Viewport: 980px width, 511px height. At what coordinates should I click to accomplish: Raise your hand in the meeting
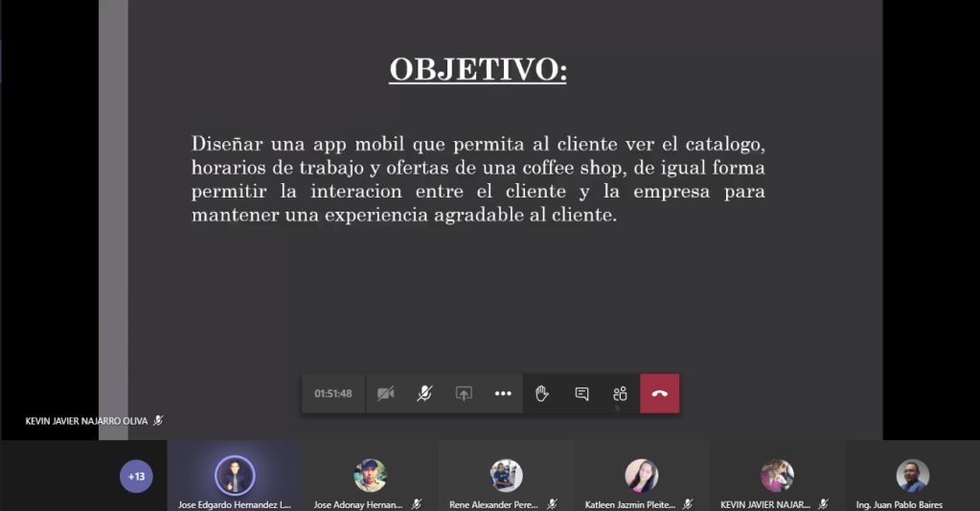tap(542, 394)
